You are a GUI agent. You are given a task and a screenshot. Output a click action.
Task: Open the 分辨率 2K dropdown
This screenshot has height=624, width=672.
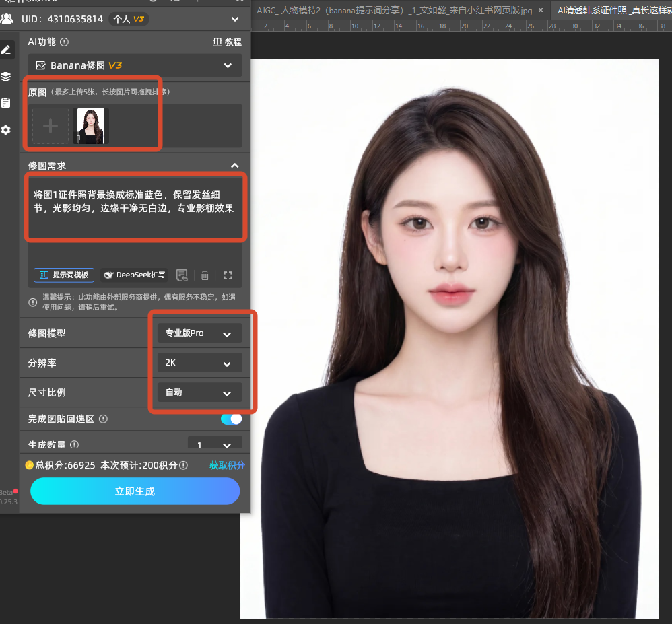[x=200, y=363]
